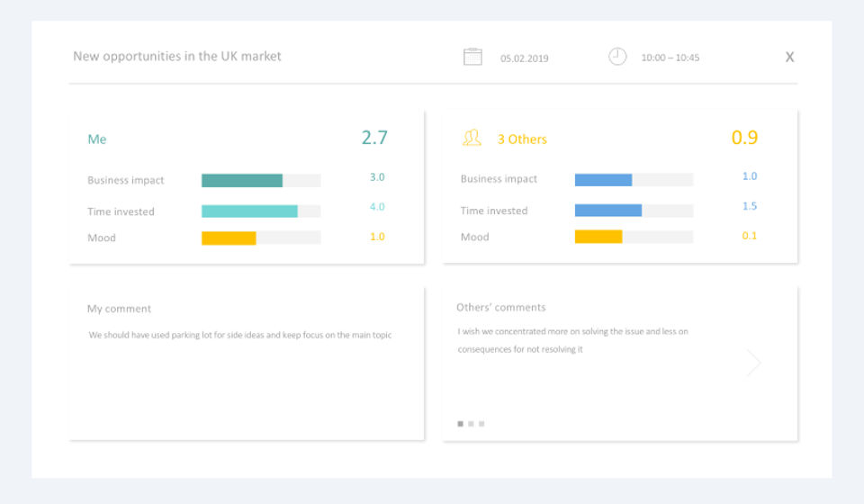Click the Me Time invested bar
This screenshot has height=504, width=864.
point(261,211)
